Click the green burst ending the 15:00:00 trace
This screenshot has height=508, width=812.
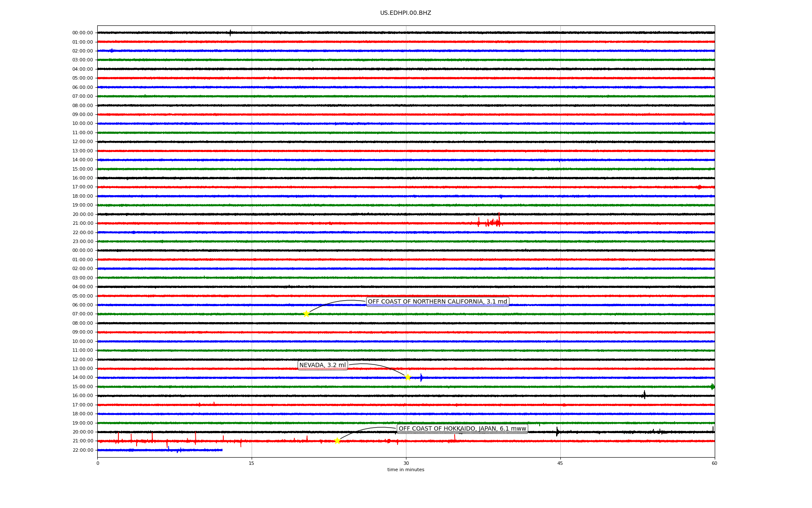coord(713,387)
